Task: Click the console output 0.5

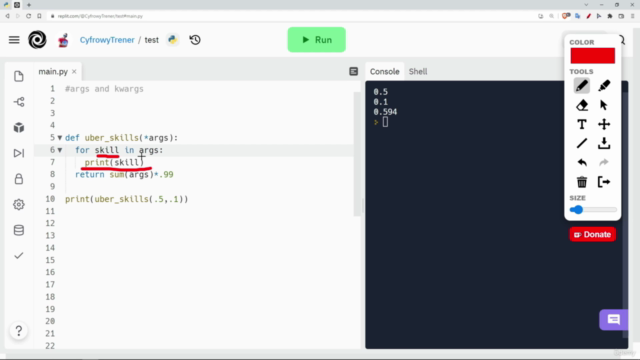Action: (380, 92)
